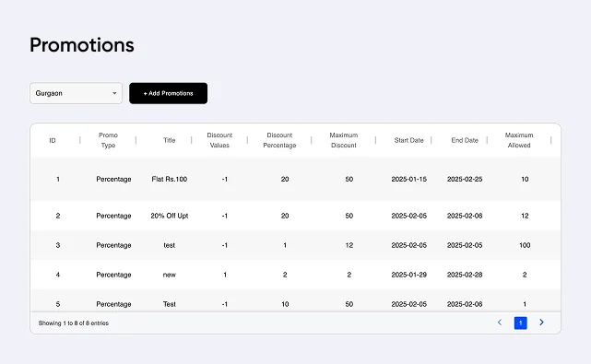Sort by Maximum Discount column header
Screen dimensions: 591x364
344,140
